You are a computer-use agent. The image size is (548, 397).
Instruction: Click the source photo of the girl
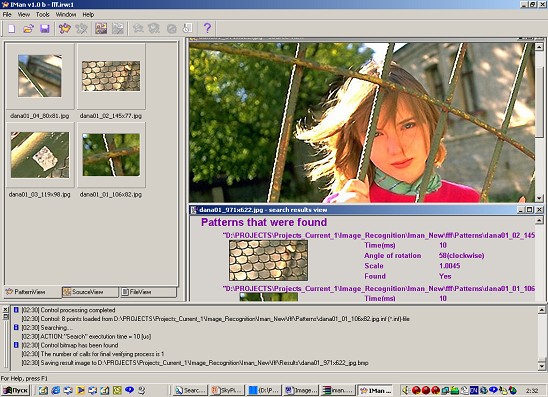pyautogui.click(x=361, y=122)
